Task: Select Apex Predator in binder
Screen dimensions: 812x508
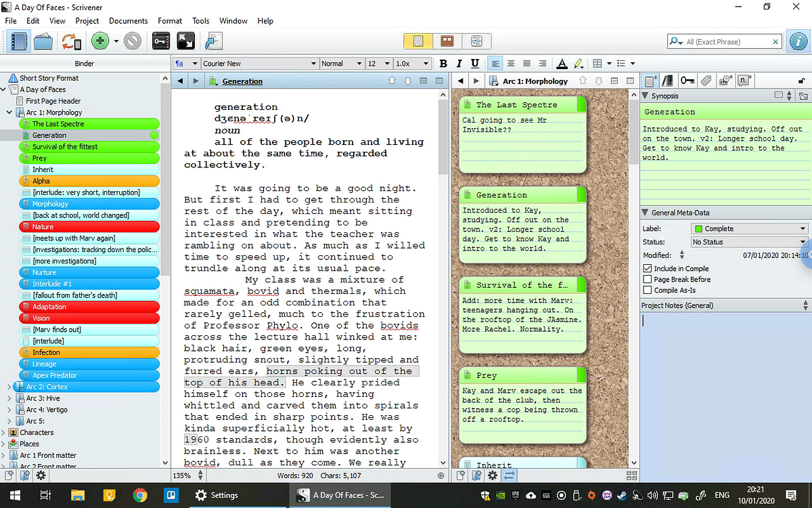Action: [x=90, y=375]
